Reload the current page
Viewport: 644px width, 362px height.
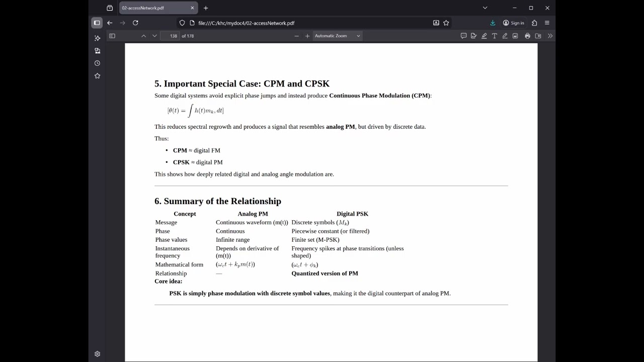pyautogui.click(x=135, y=23)
